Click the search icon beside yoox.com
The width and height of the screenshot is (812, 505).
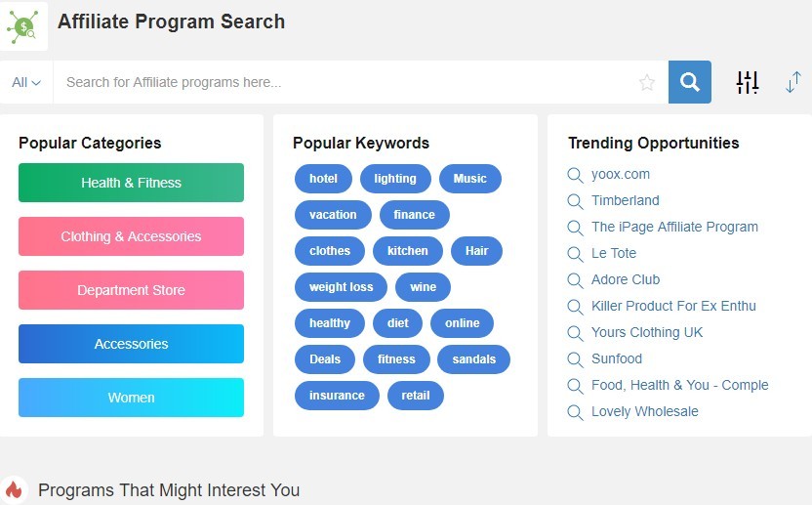point(575,175)
